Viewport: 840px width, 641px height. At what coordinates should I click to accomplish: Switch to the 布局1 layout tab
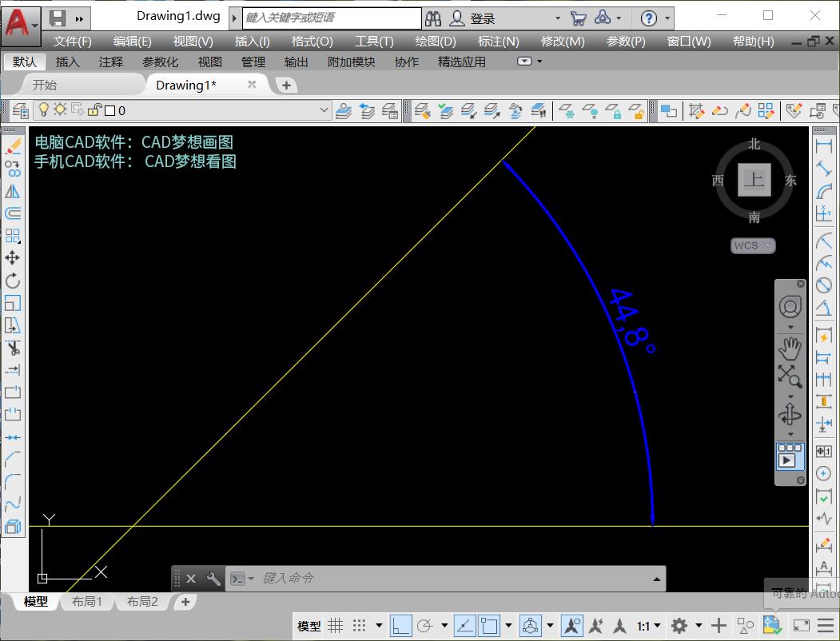pos(87,602)
